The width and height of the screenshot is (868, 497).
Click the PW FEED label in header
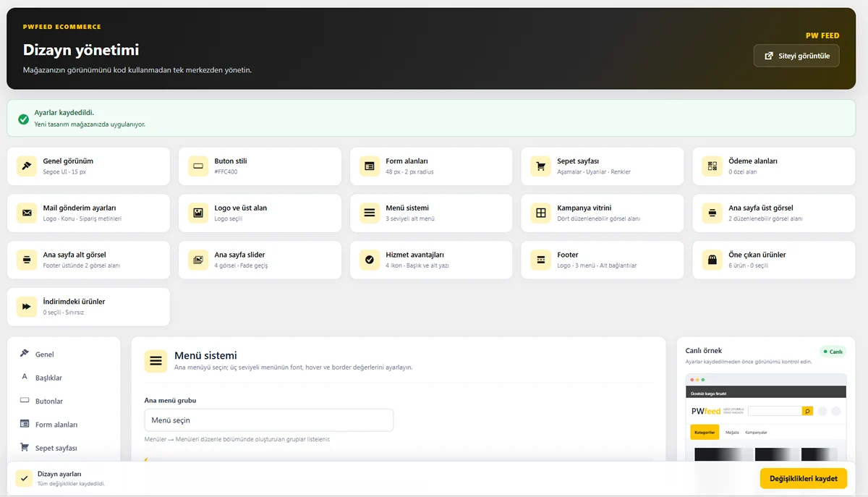822,35
